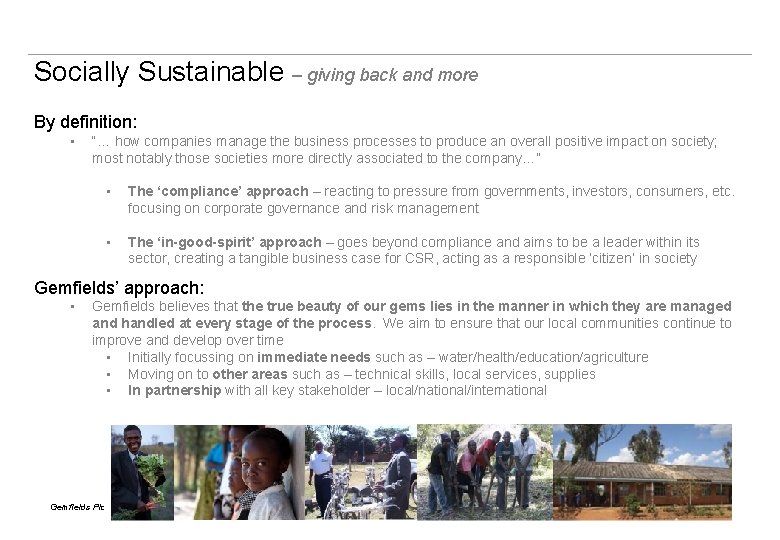This screenshot has width=780, height=540.
Task: Click the 'other areas' bullet line
Action: click(361, 374)
